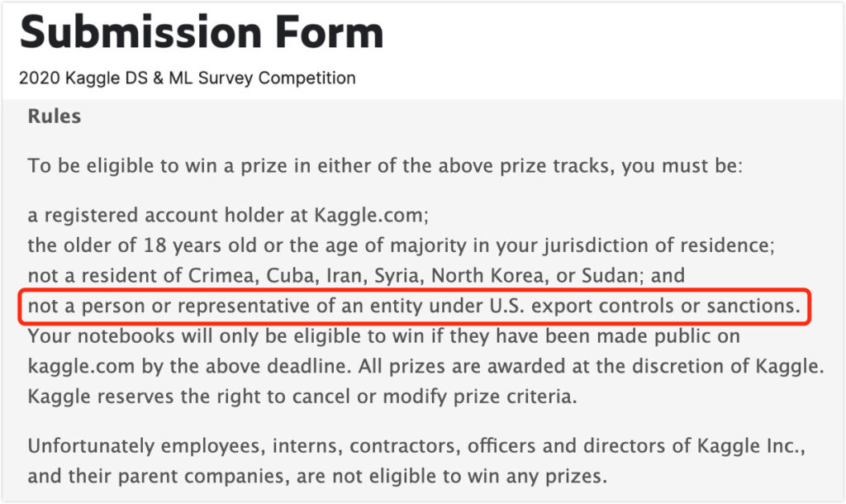Open the Kaggle.com mention in the account holder line

click(x=368, y=216)
